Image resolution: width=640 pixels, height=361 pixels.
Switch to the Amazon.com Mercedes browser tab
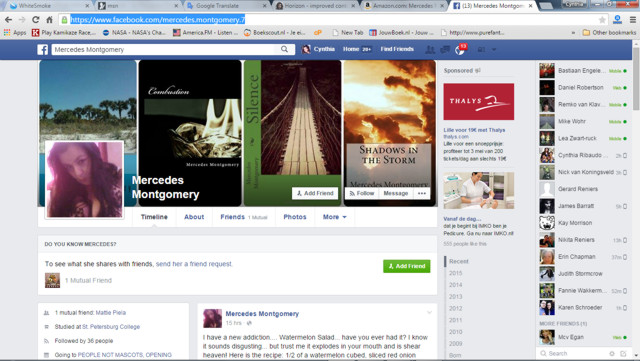click(403, 6)
